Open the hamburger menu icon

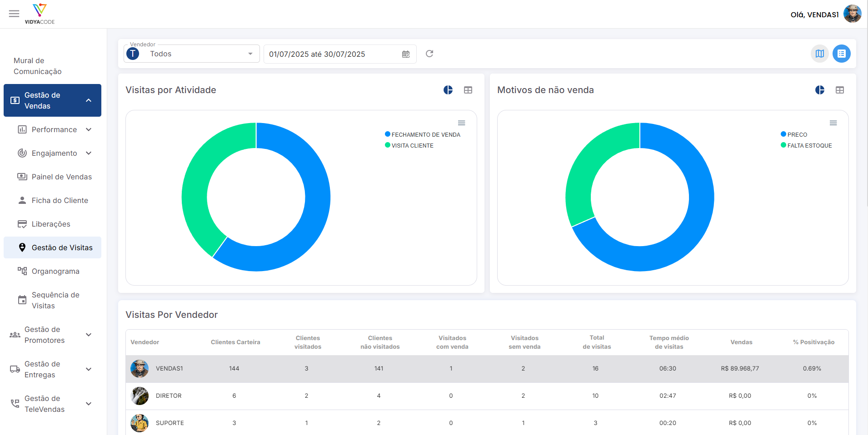click(x=14, y=14)
